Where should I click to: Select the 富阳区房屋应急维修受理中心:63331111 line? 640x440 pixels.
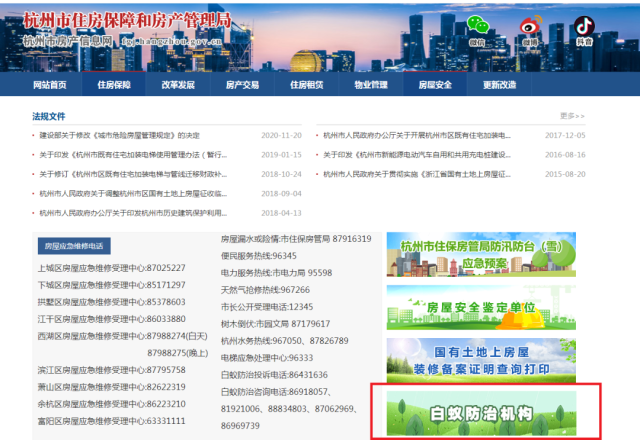tap(111, 421)
